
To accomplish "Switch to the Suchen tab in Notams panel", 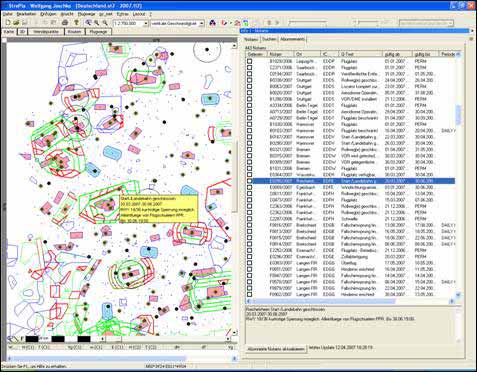I will coord(269,39).
